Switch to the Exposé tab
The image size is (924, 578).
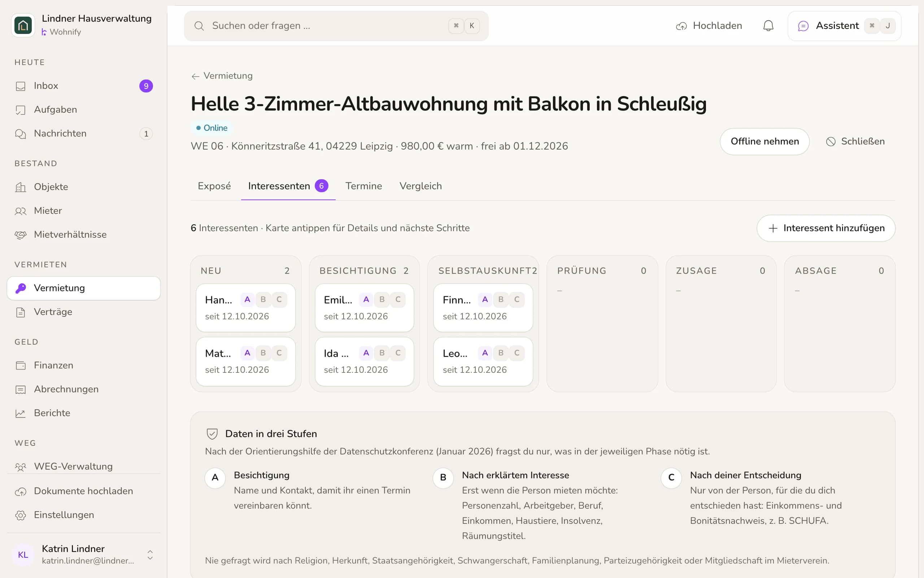coord(214,186)
